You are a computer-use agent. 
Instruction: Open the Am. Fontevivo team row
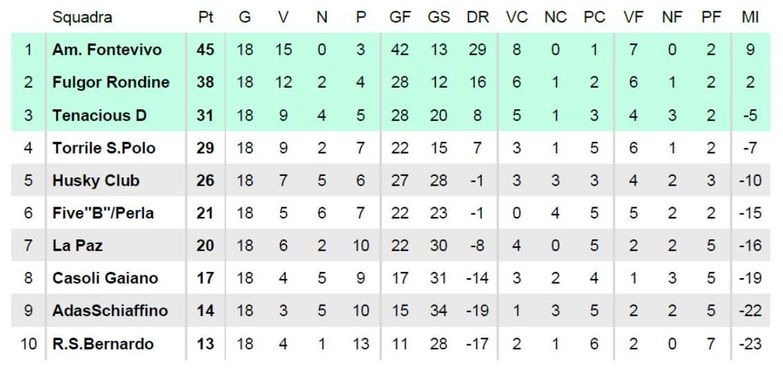tap(391, 49)
